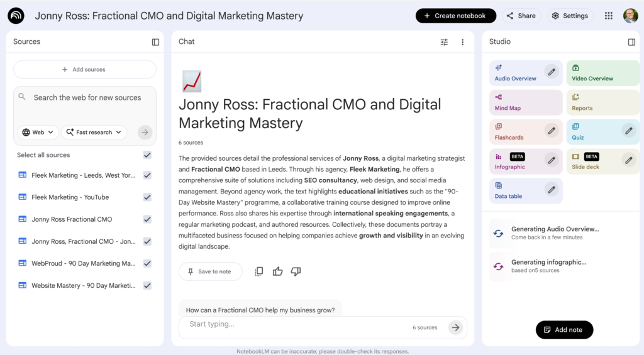Image resolution: width=644 pixels, height=355 pixels.
Task: Submit web source search arrow
Action: (x=145, y=132)
